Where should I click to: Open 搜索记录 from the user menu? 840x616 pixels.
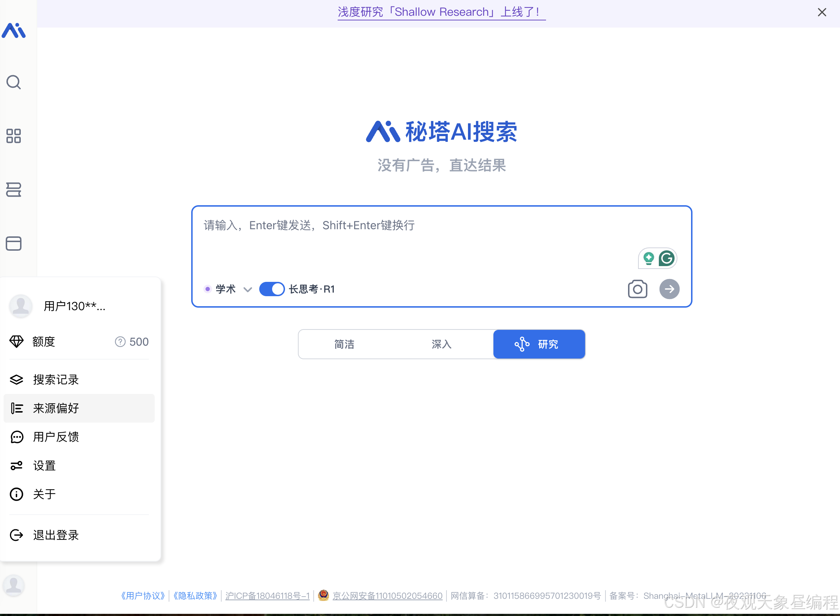click(56, 380)
